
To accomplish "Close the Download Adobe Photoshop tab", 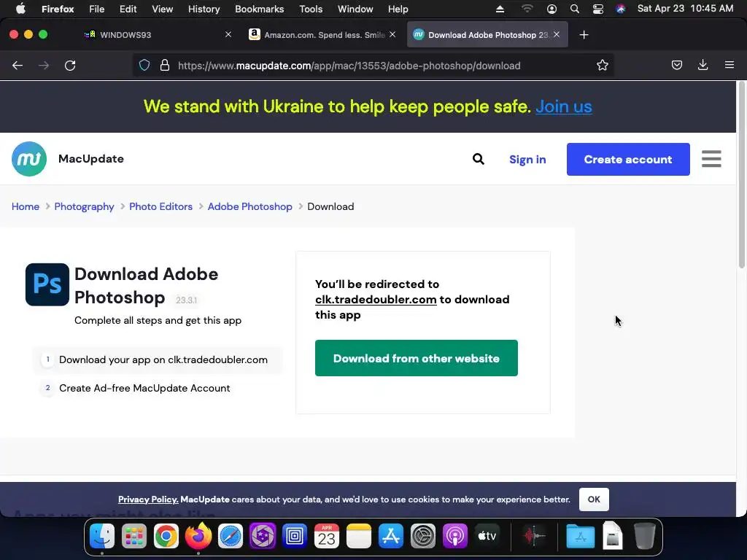I will tap(557, 34).
